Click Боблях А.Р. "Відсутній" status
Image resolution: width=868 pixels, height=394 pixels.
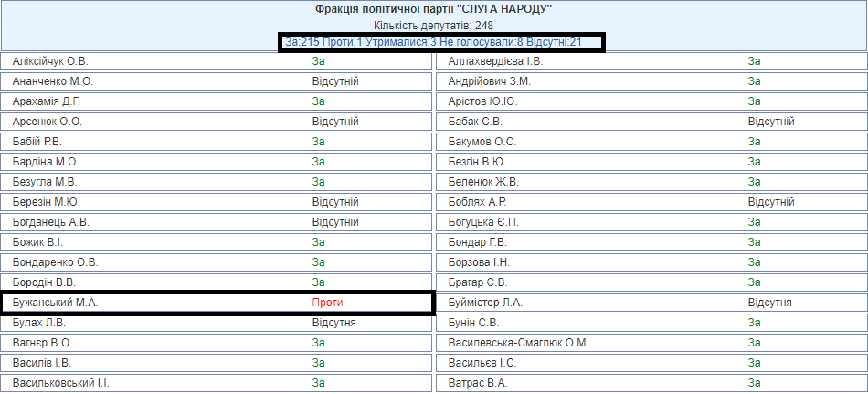coord(770,202)
